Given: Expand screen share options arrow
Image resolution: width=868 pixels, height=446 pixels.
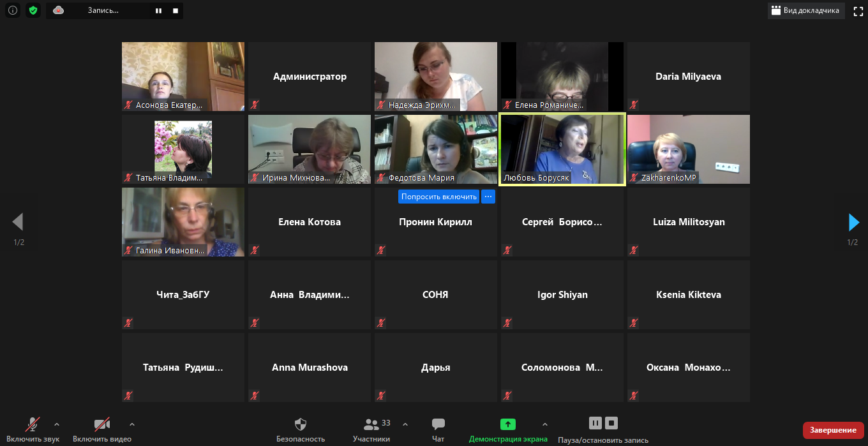Looking at the screenshot, I should pos(544,424).
